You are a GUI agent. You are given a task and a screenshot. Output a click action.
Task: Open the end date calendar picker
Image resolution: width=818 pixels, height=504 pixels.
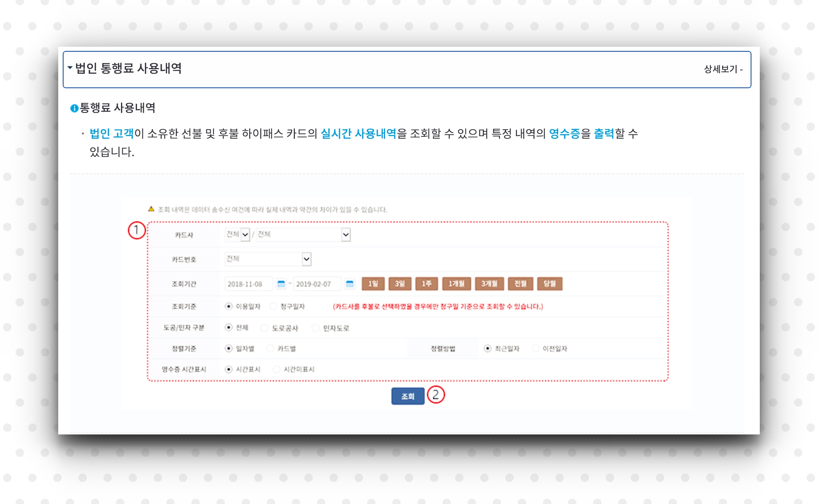click(350, 284)
